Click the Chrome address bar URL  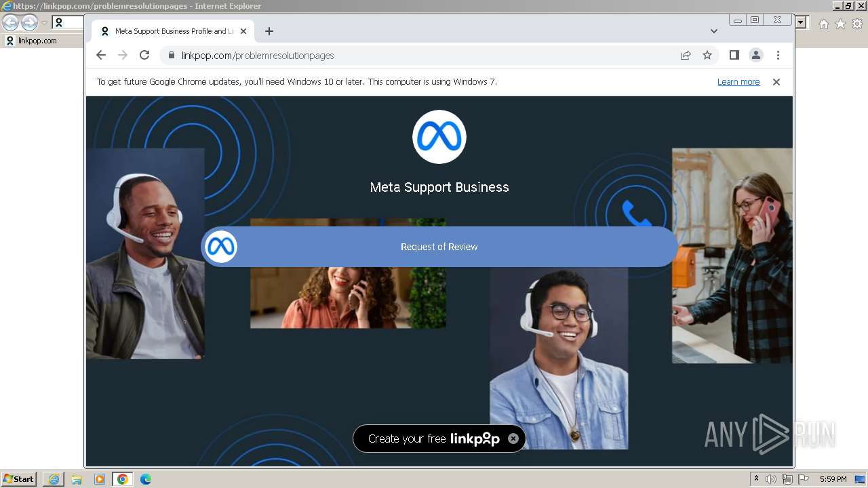(x=258, y=56)
